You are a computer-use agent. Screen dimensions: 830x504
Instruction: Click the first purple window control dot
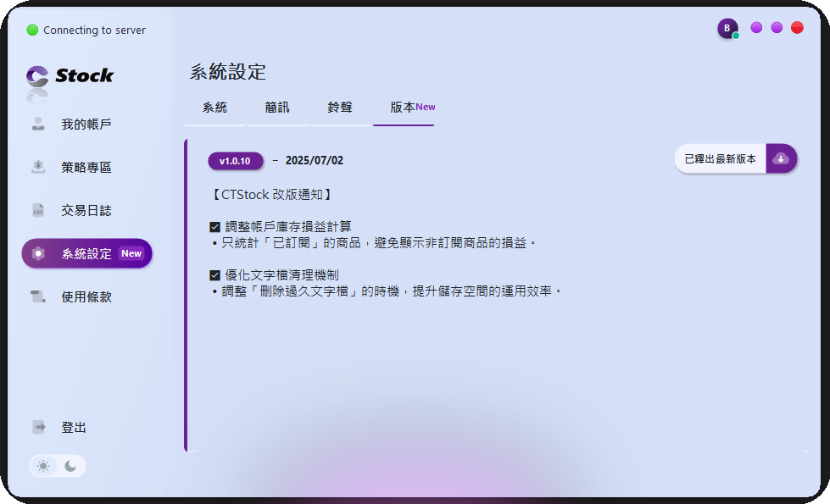756,27
